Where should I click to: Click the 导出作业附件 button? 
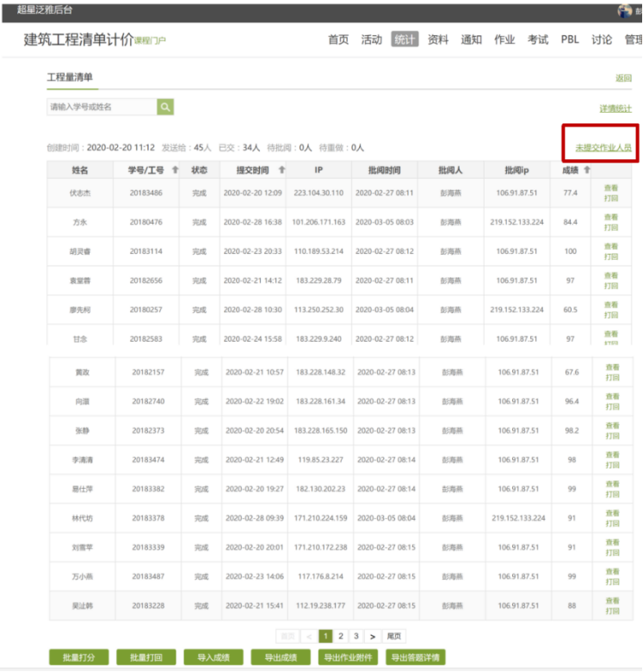coord(348,657)
